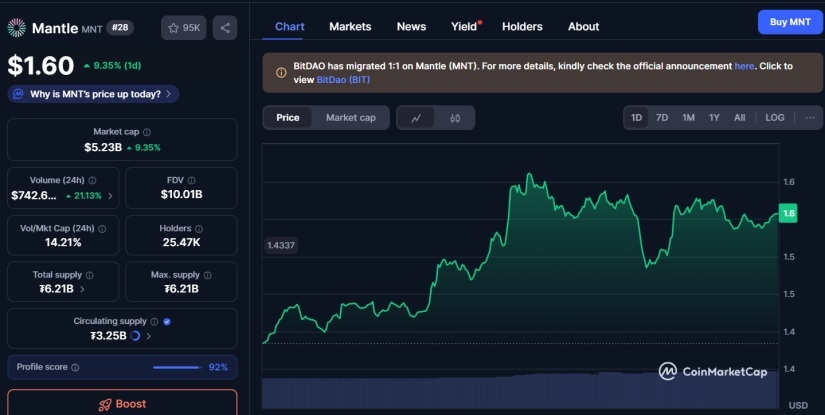Open chart more options ellipsis
The height and width of the screenshot is (415, 825).
pos(810,118)
